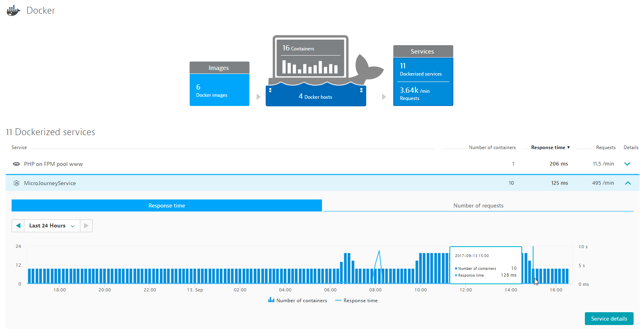
Task: Open the Last 24 Hours timeframe dropdown
Action: 52,226
